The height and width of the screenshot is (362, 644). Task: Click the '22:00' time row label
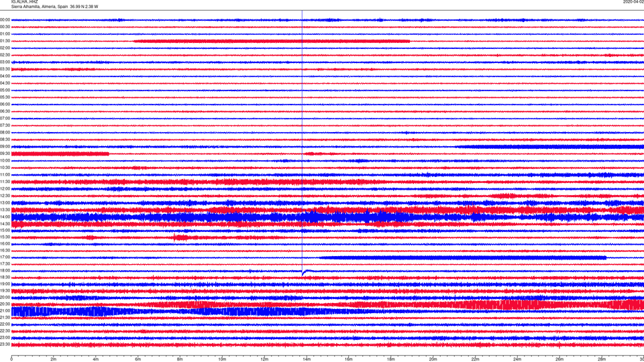coord(5,324)
